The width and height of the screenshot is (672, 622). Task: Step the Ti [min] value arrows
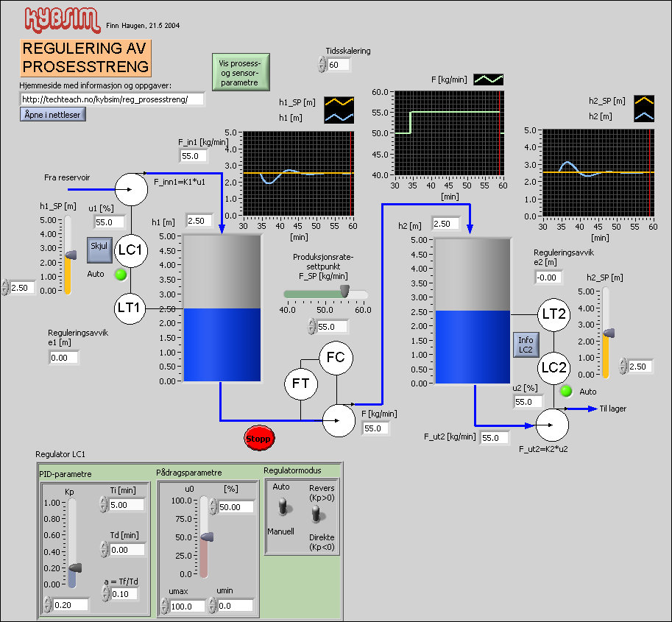click(103, 506)
